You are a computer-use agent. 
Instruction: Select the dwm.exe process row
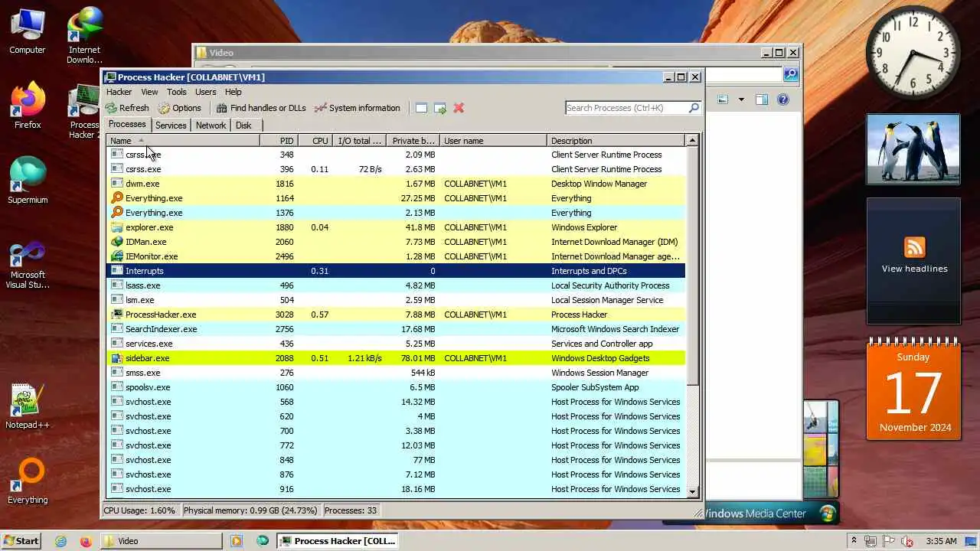396,184
